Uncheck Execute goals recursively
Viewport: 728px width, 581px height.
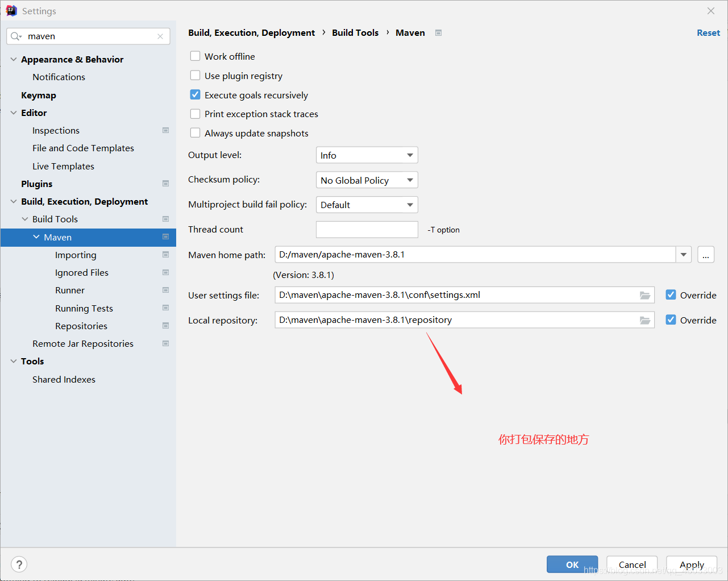[195, 95]
